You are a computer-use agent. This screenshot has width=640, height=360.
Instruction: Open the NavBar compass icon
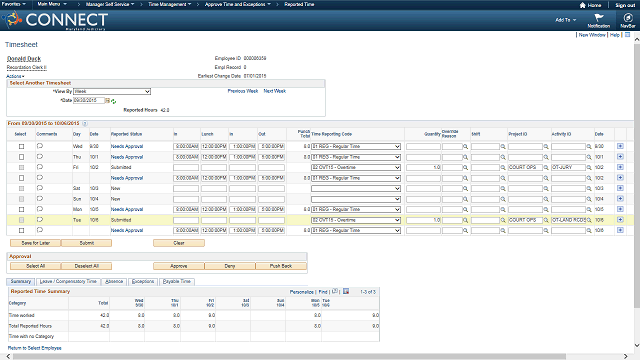628,18
